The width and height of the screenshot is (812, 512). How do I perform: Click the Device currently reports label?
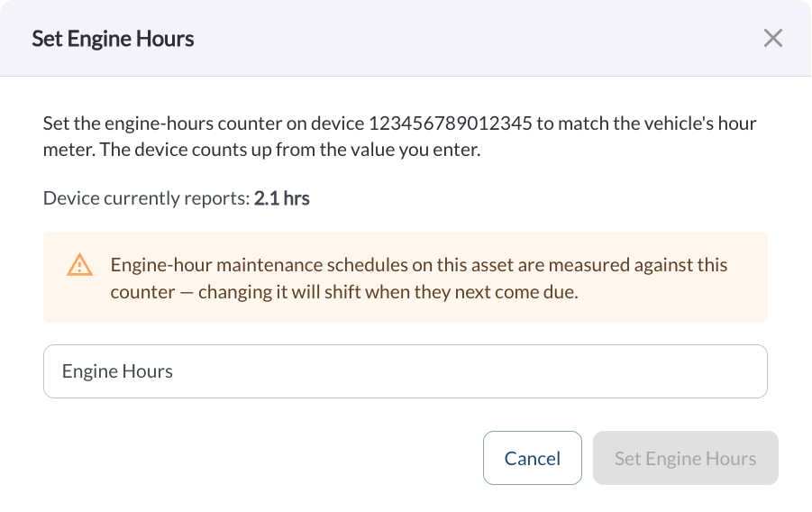click(x=147, y=198)
